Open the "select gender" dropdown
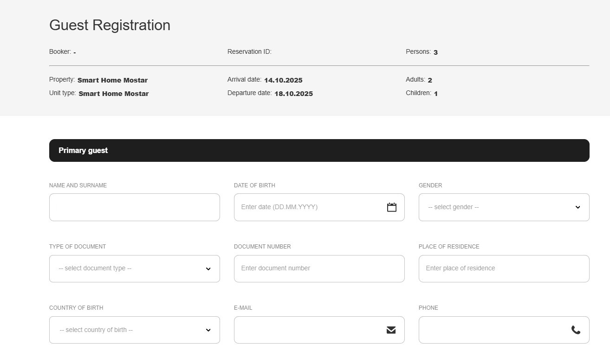 pos(497,207)
